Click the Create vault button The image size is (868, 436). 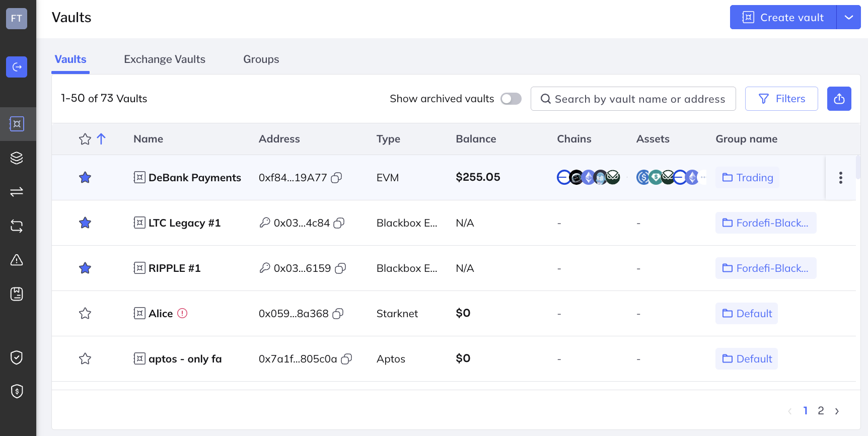pos(783,17)
